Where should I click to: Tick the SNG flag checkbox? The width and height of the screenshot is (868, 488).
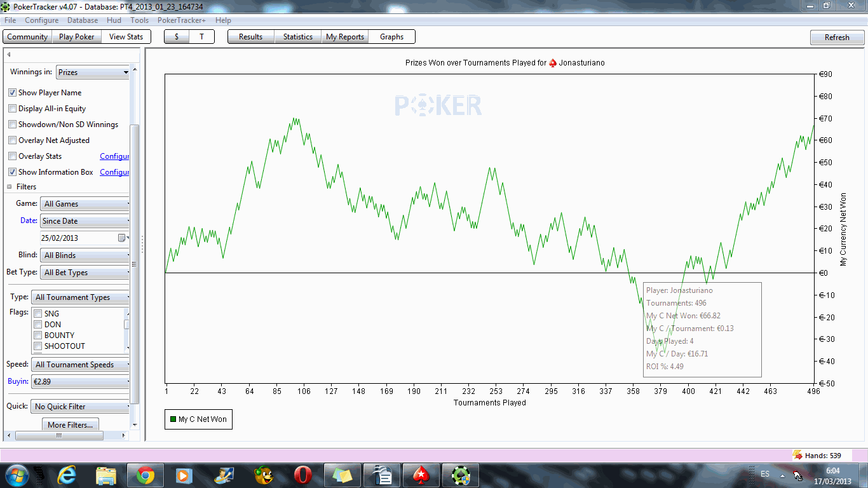(x=38, y=314)
